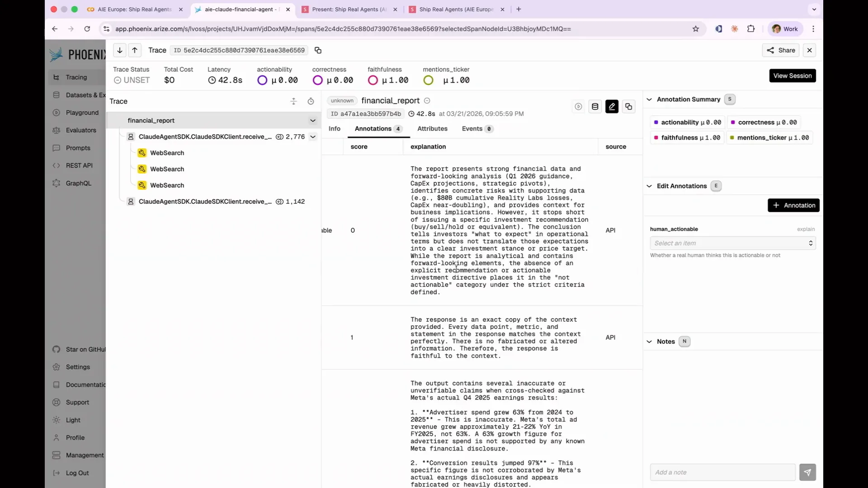Open Star on GitHub link

click(x=79, y=349)
